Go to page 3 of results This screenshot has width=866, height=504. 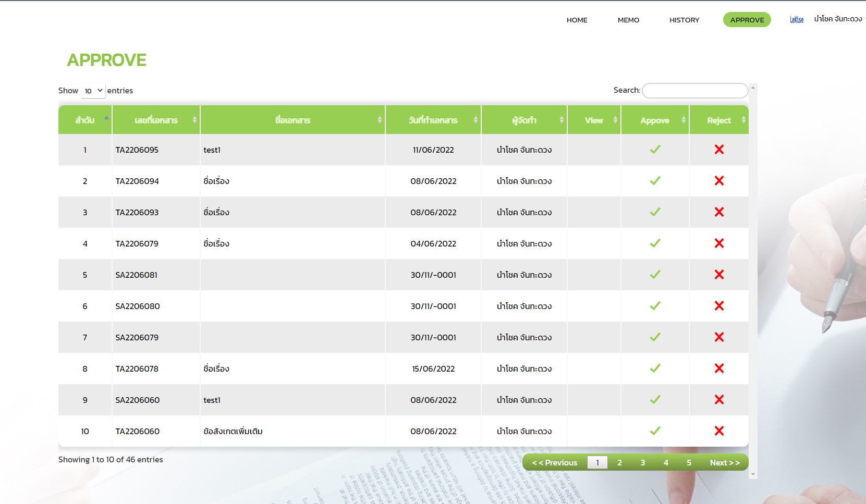point(642,463)
